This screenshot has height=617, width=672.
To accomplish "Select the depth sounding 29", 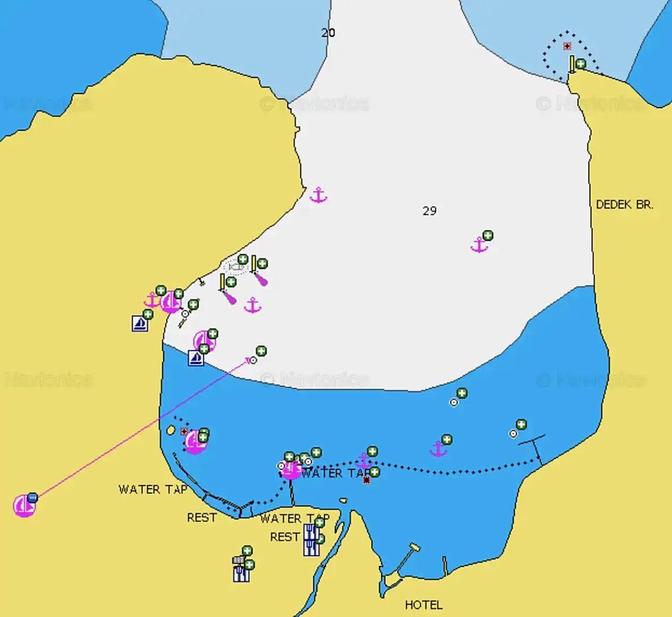I will click(429, 211).
